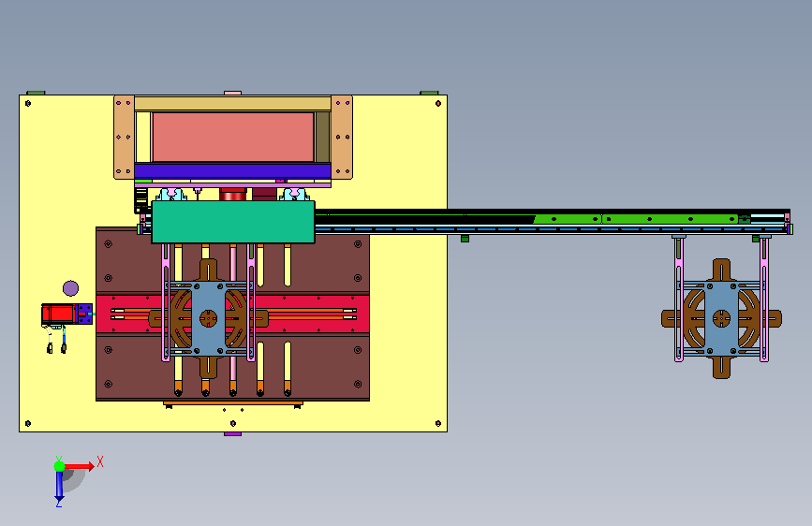Select the blue plate of the right detached gripper

[721, 318]
